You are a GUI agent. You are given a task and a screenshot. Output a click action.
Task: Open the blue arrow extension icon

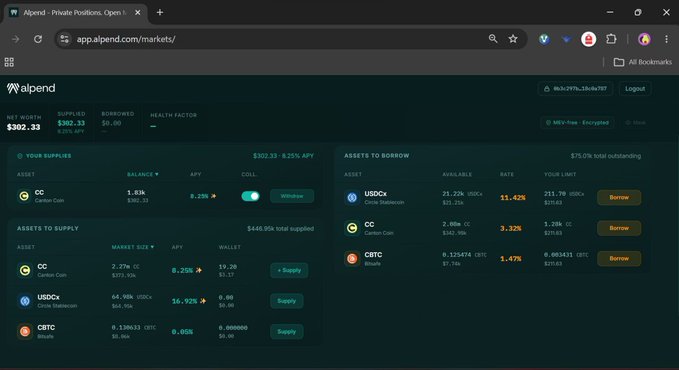[x=566, y=39]
